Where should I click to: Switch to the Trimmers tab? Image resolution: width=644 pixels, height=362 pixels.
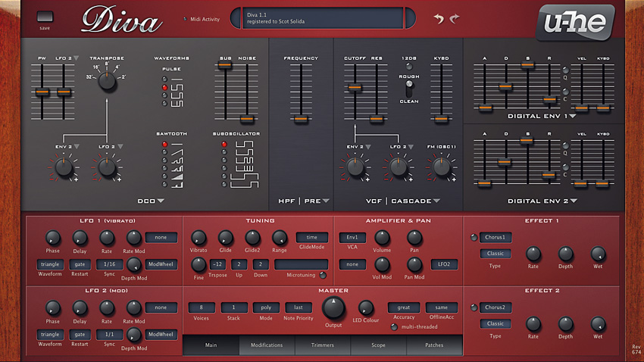(323, 345)
